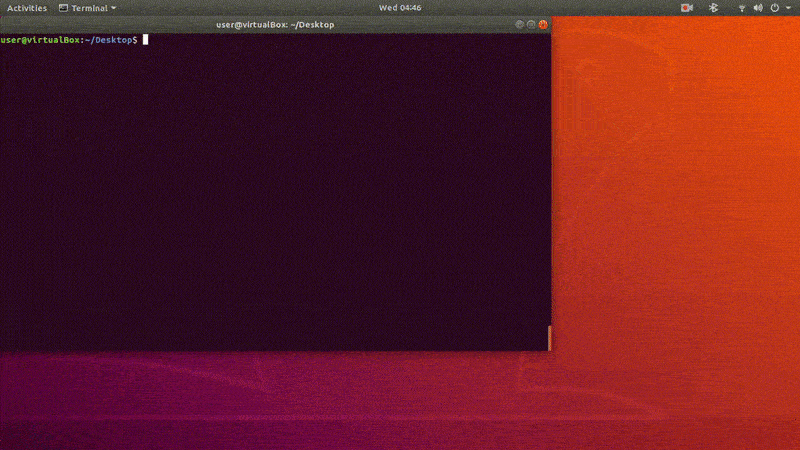Click the terminal cursor block
The height and width of the screenshot is (450, 800).
145,40
